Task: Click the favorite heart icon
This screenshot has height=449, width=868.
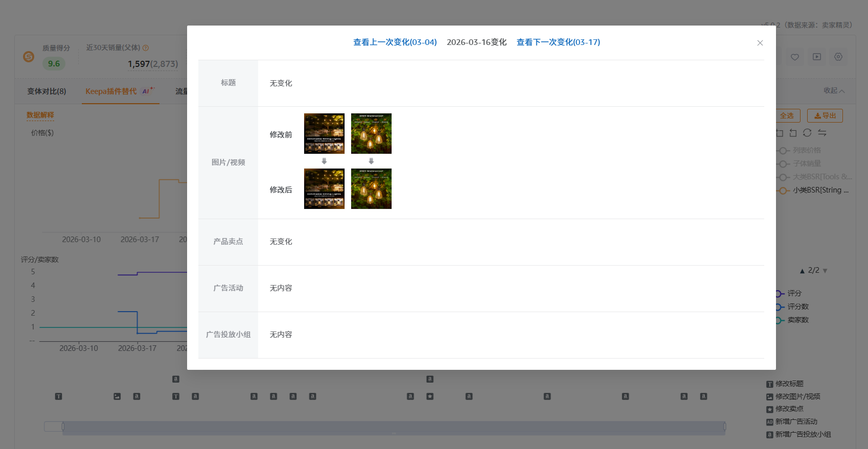Action: pyautogui.click(x=794, y=57)
